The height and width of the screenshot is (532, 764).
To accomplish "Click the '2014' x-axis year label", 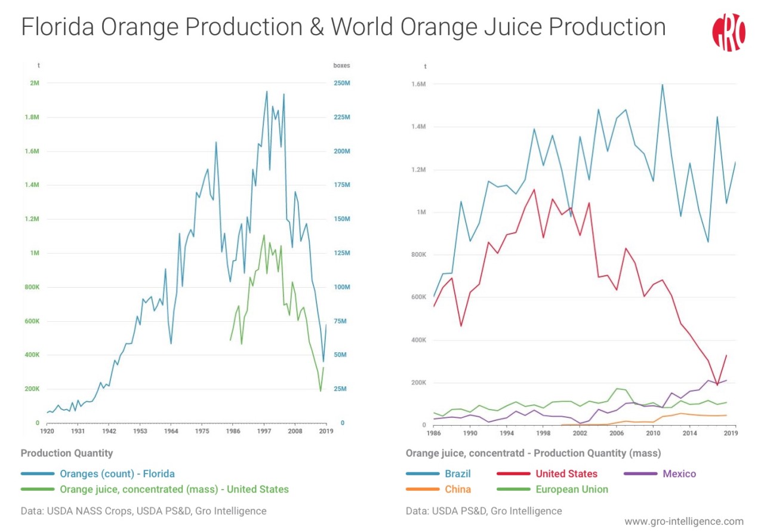I will coord(689,433).
